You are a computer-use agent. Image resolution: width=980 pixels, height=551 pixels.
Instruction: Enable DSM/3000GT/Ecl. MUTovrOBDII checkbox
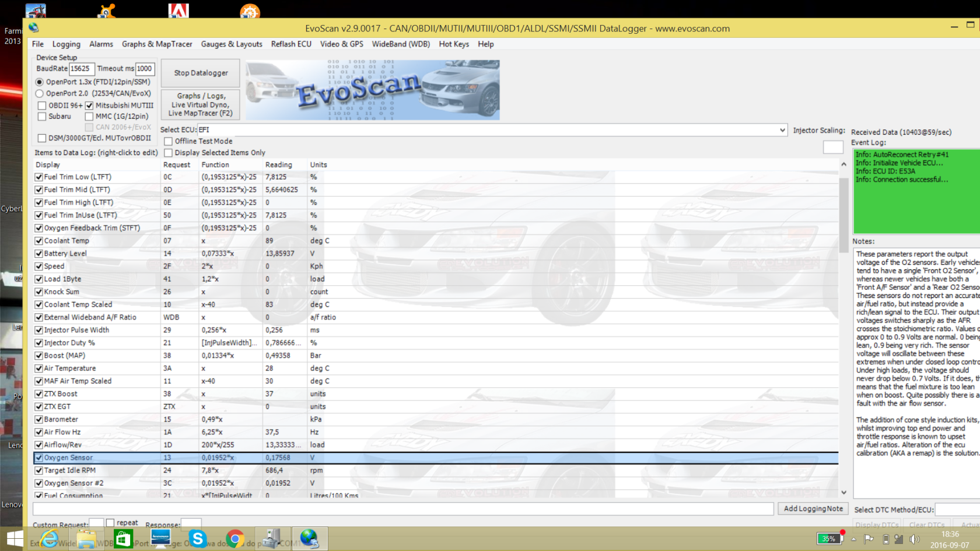click(x=42, y=138)
